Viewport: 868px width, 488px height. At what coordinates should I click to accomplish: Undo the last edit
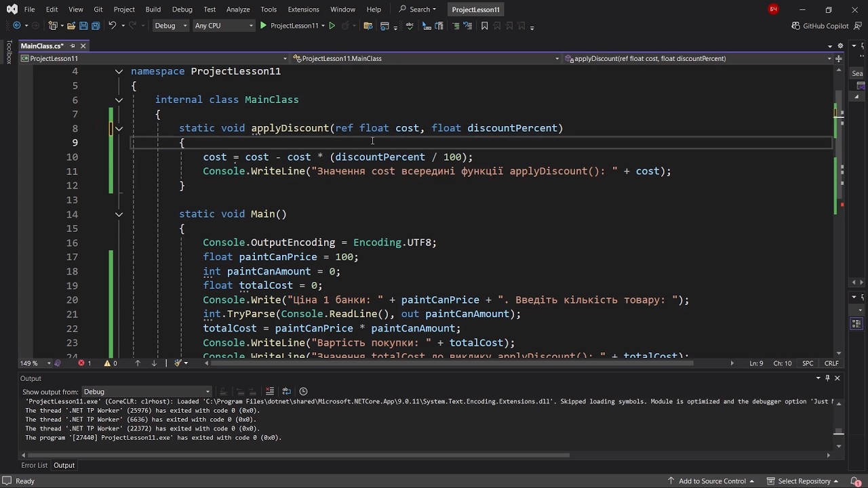pos(113,26)
